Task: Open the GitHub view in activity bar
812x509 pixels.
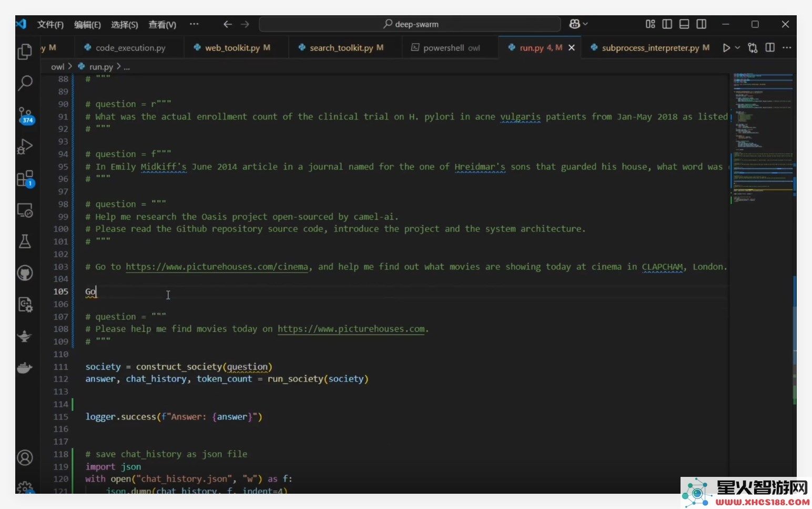Action: (25, 273)
